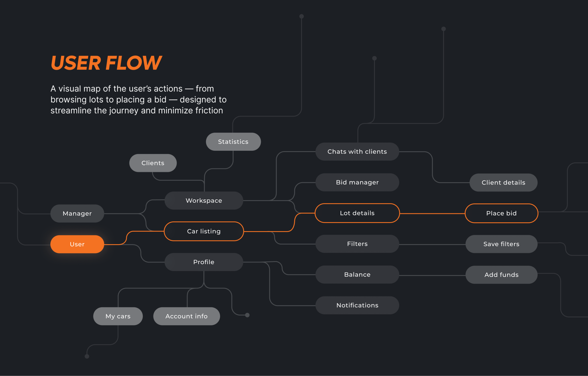Select the Lot details node
The height and width of the screenshot is (376, 588).
click(x=357, y=213)
